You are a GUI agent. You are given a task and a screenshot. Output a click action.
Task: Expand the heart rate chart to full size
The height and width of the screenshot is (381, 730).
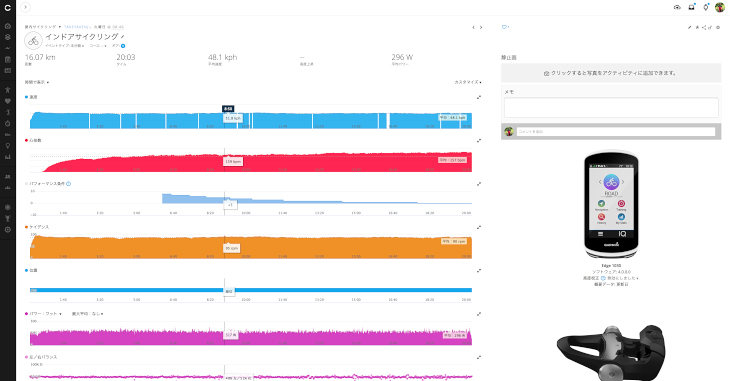(479, 141)
